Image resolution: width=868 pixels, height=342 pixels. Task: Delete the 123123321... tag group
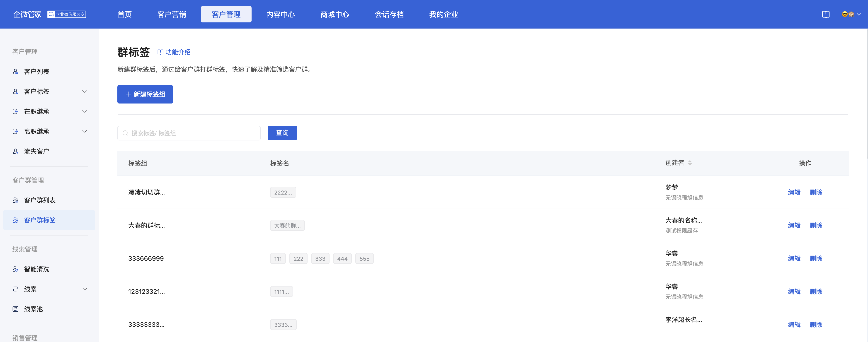816,291
